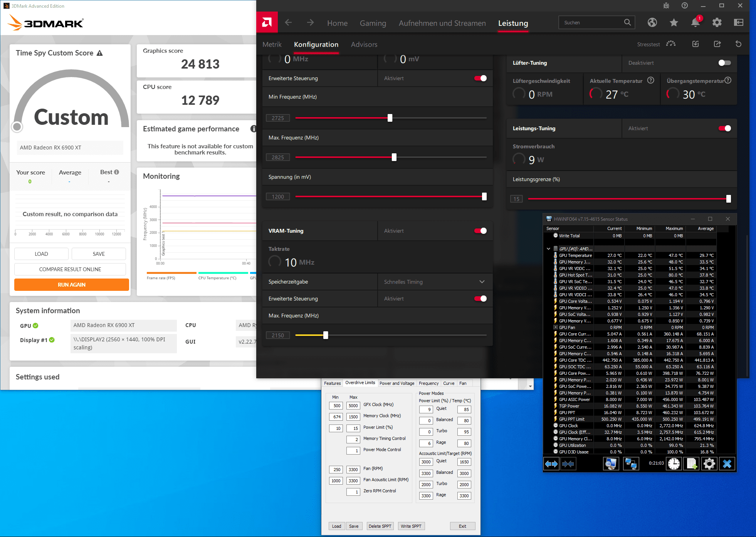Click the bug report icon
The image size is (756, 537).
pyautogui.click(x=666, y=6)
